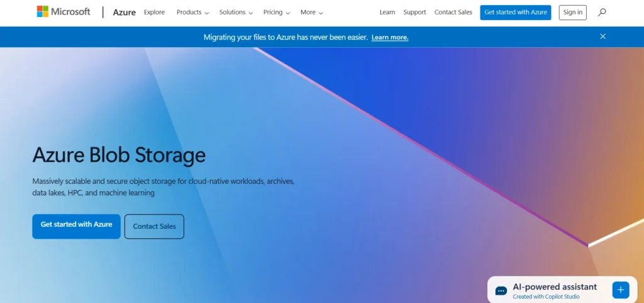Follow the Learn more banner link
The width and height of the screenshot is (644, 303).
coord(390,37)
